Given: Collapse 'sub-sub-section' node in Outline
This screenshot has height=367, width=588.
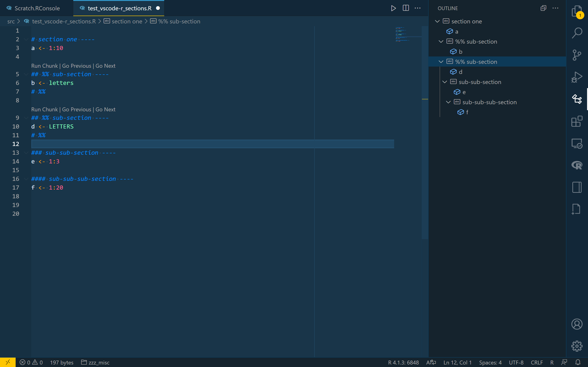Looking at the screenshot, I should point(444,82).
